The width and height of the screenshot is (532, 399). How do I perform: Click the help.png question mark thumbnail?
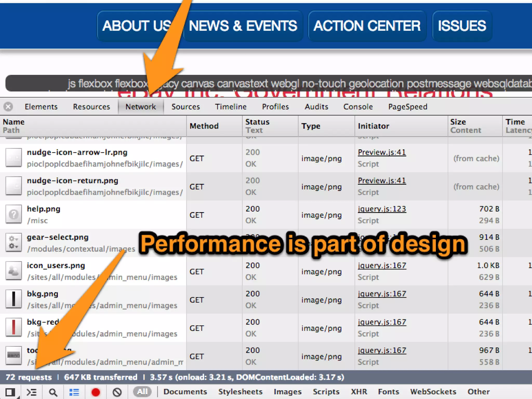[x=14, y=215]
